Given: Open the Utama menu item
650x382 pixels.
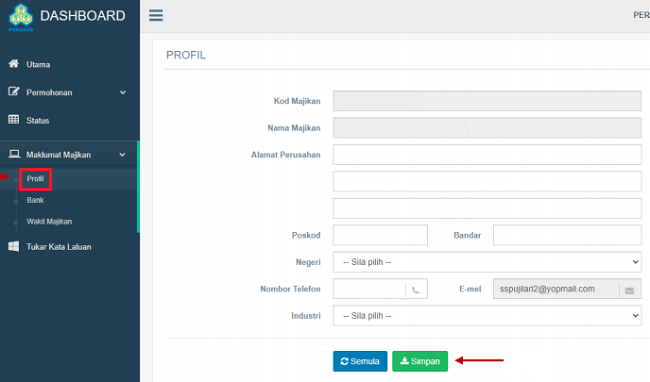Looking at the screenshot, I should pyautogui.click(x=38, y=65).
